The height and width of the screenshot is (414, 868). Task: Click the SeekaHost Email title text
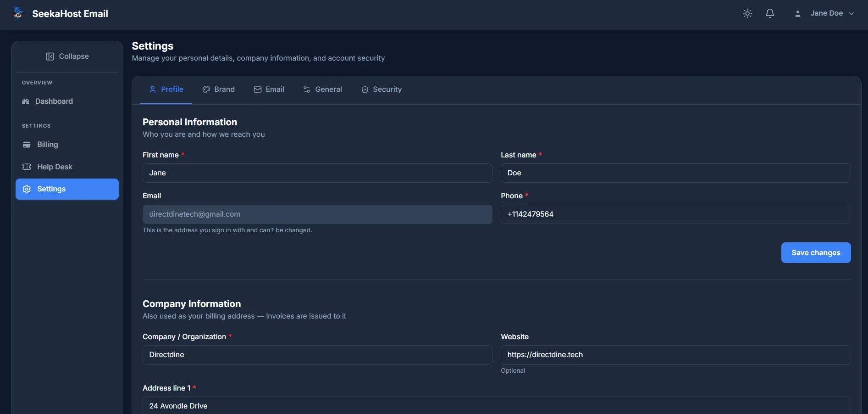coord(70,14)
